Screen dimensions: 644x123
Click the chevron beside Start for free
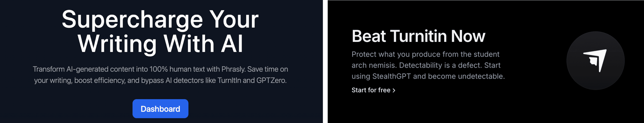[394, 90]
